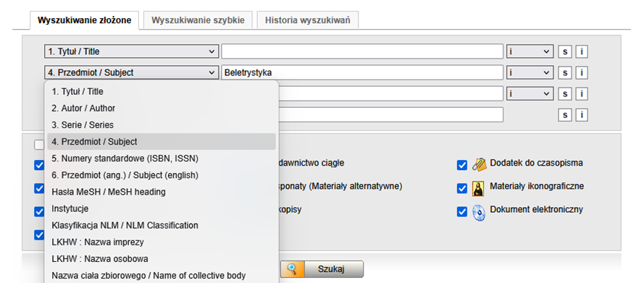Image resolution: width=644 pixels, height=283 pixels.
Task: Click the Dodatek do czasopisma paperclip icon
Action: point(479,164)
